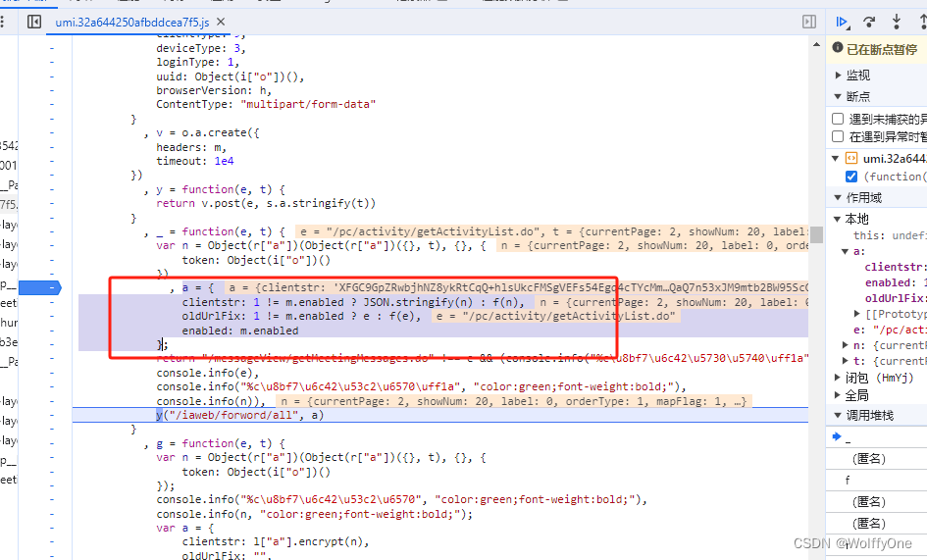Click the clientstr property in scope panel
Screen dimensions: 927x560
[x=896, y=267]
